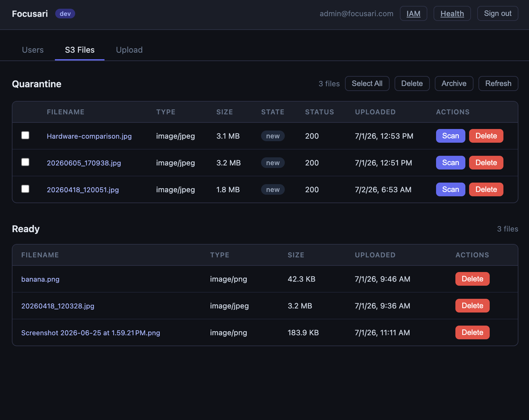Open Hardware-comparison.jpg file link

pos(89,136)
